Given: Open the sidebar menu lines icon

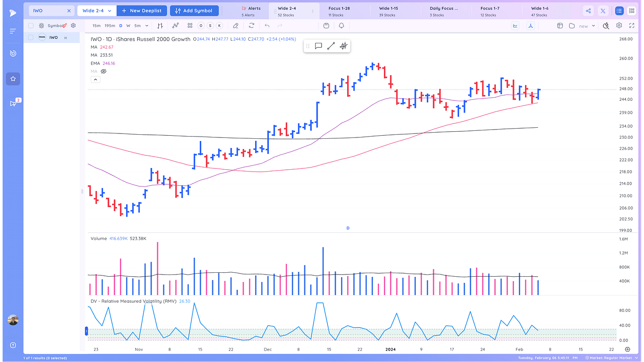Looking at the screenshot, I should tap(13, 31).
